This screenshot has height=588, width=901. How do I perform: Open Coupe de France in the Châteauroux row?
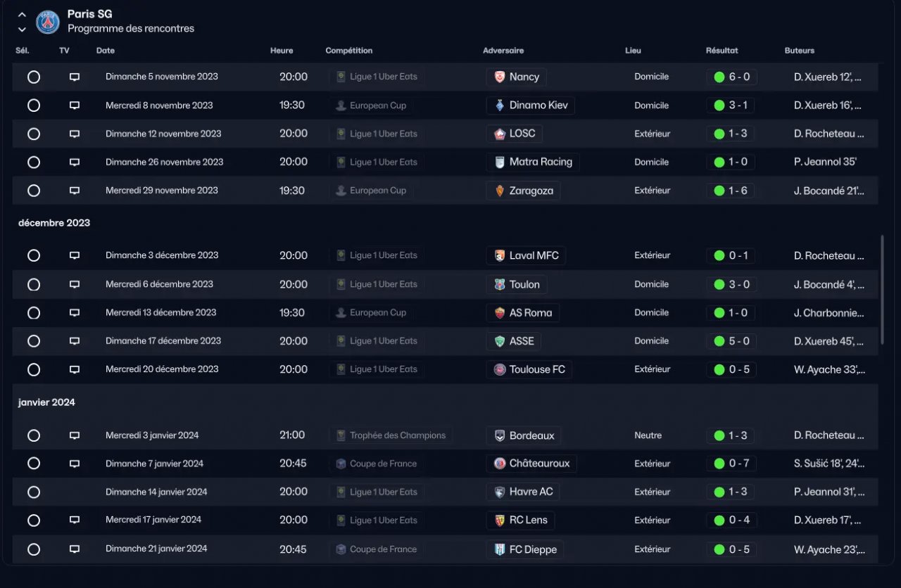pyautogui.click(x=377, y=464)
